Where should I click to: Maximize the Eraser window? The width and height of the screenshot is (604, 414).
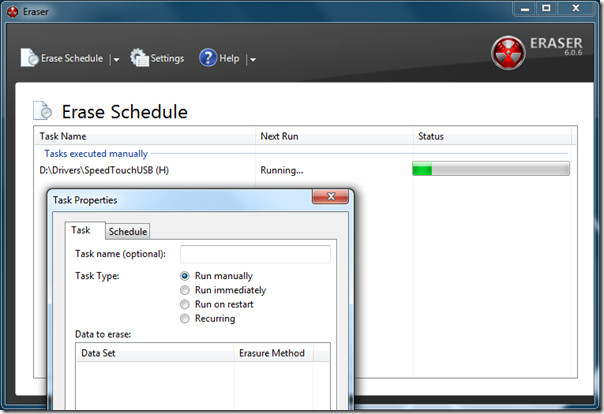[546, 8]
